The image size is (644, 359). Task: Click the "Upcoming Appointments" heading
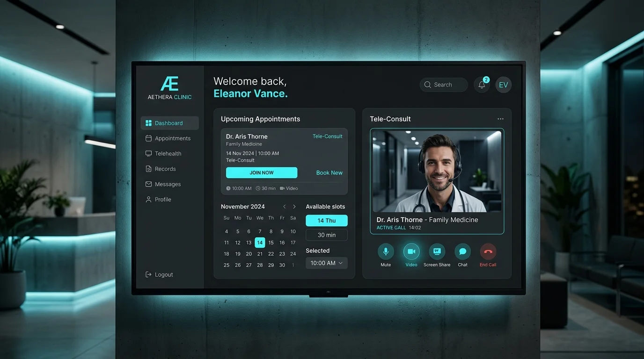261,119
